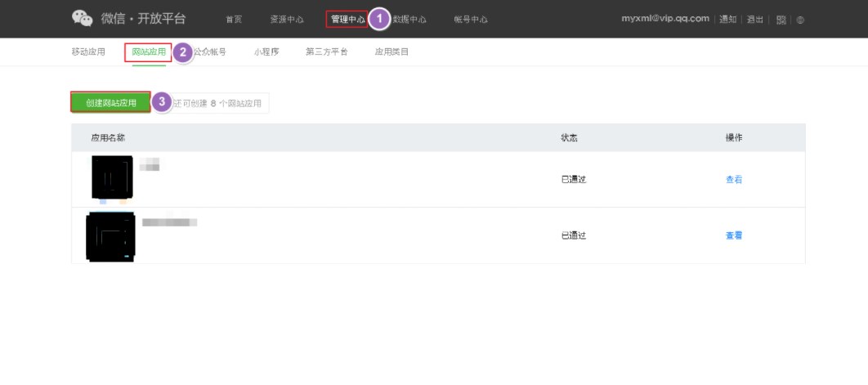Click 查看 link for the first application
The width and height of the screenshot is (868, 385).
(734, 180)
